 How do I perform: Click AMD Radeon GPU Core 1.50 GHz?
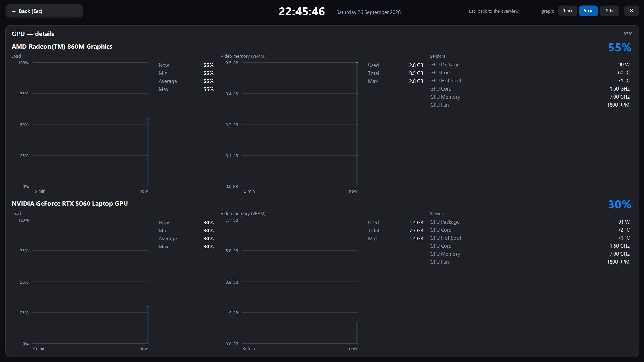[530, 89]
